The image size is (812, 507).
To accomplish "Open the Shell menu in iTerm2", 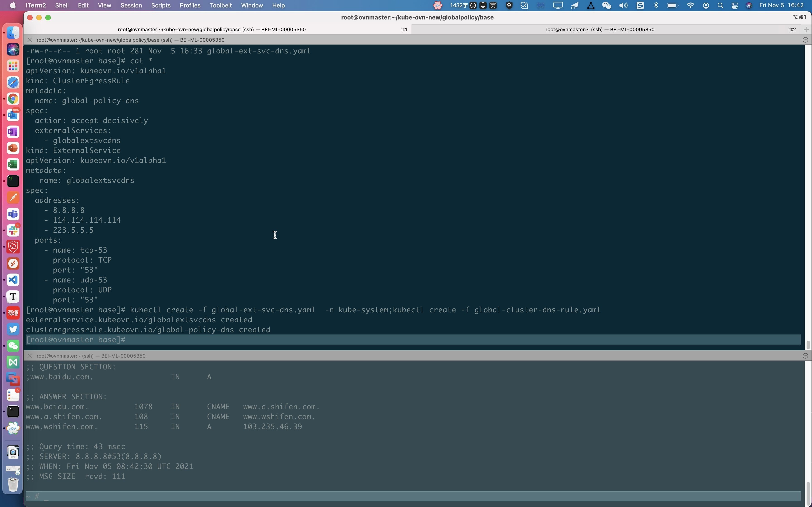I will point(62,5).
